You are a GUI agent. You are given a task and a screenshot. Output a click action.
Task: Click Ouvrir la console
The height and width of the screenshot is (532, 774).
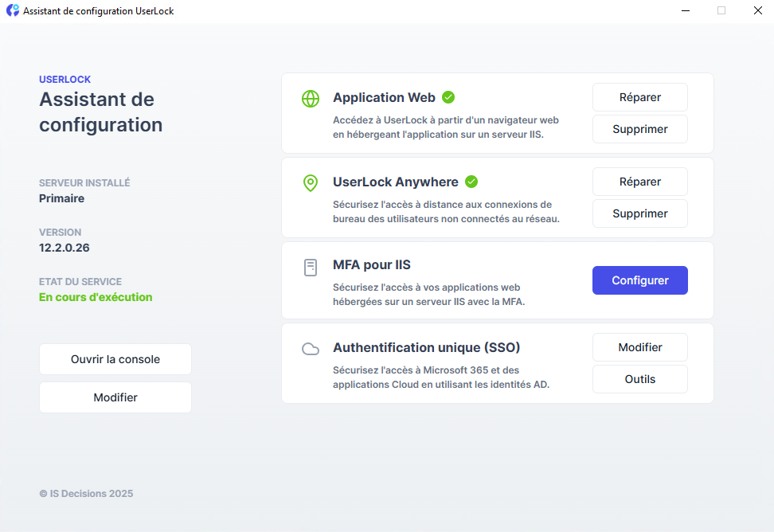tap(115, 359)
